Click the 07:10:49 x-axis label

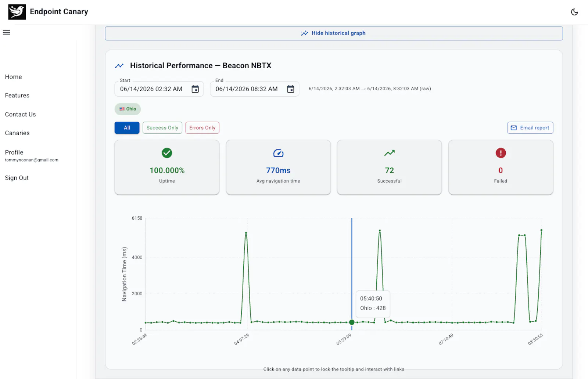(x=446, y=339)
